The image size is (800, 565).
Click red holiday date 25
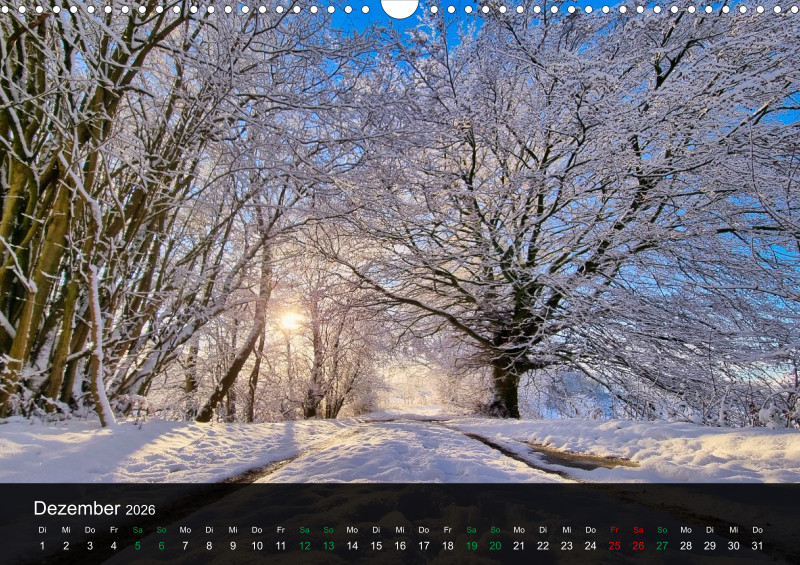coord(614,546)
